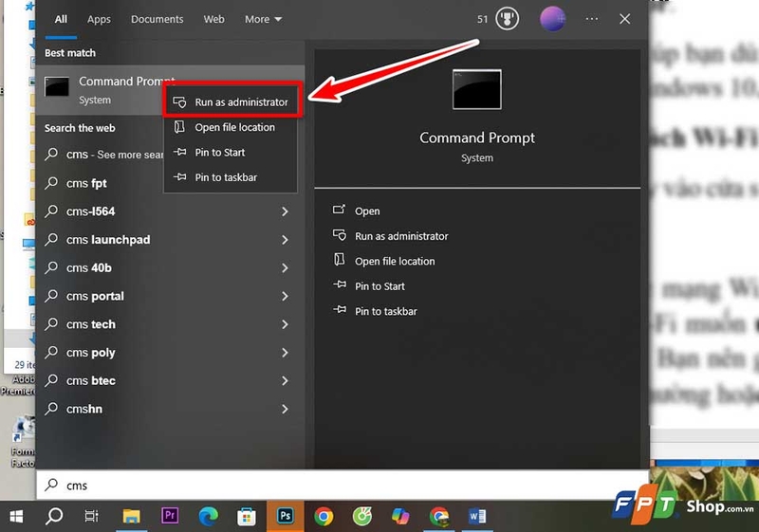Choose Run as administrator in context menu
This screenshot has height=532, width=759.
coord(232,102)
